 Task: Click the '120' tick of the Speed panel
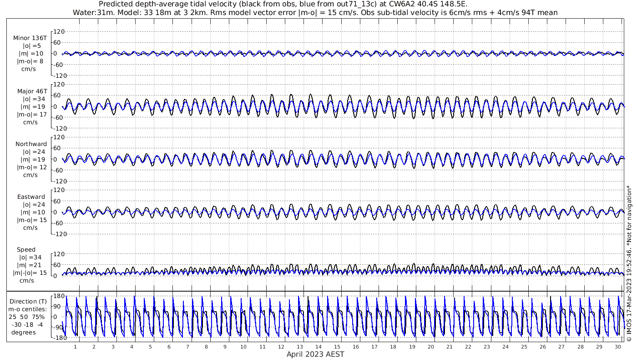click(x=60, y=253)
